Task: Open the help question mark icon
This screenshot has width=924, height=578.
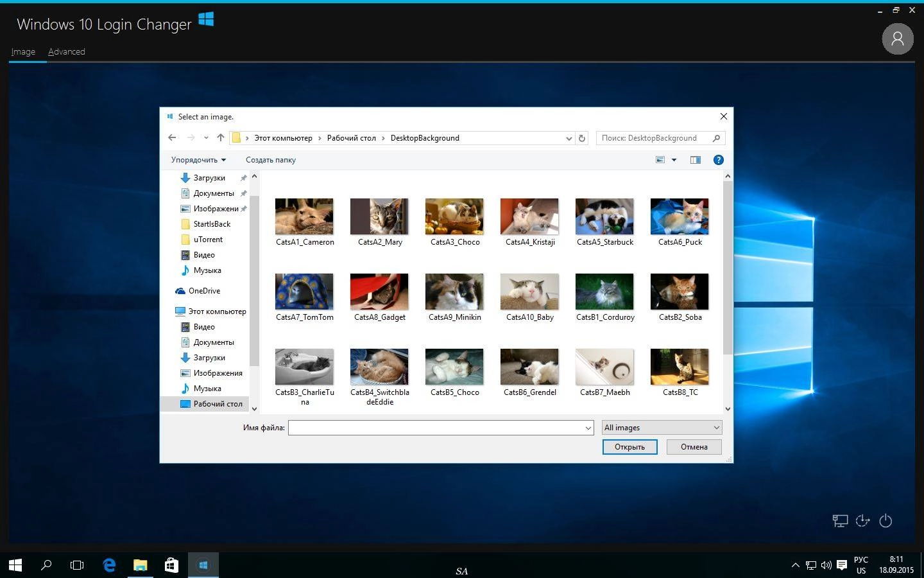Action: [719, 160]
